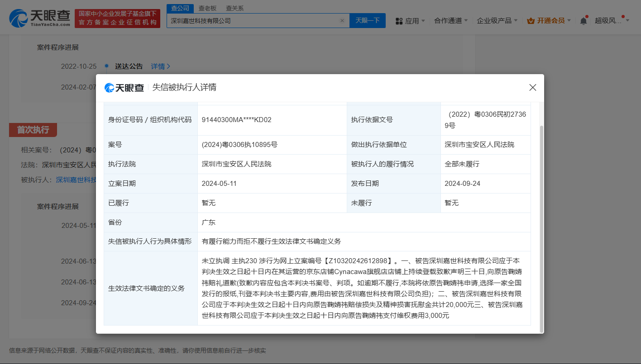
Task: Click the code 91440300MA****KD02
Action: (x=236, y=120)
